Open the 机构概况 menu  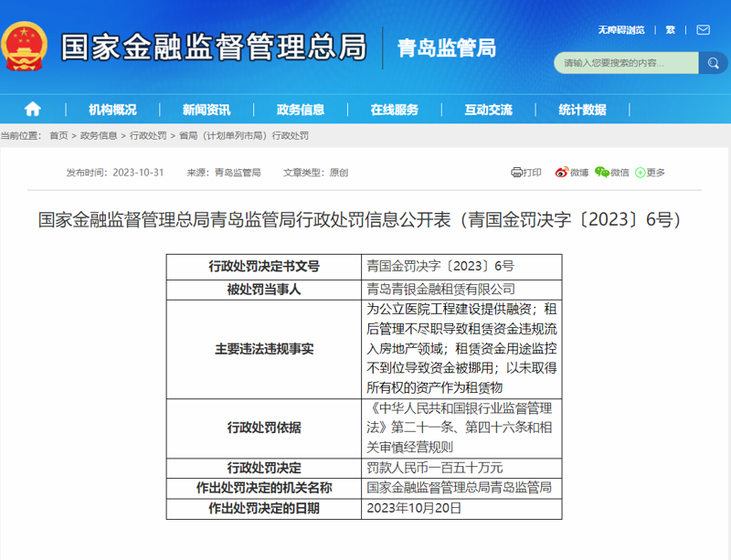pos(112,110)
